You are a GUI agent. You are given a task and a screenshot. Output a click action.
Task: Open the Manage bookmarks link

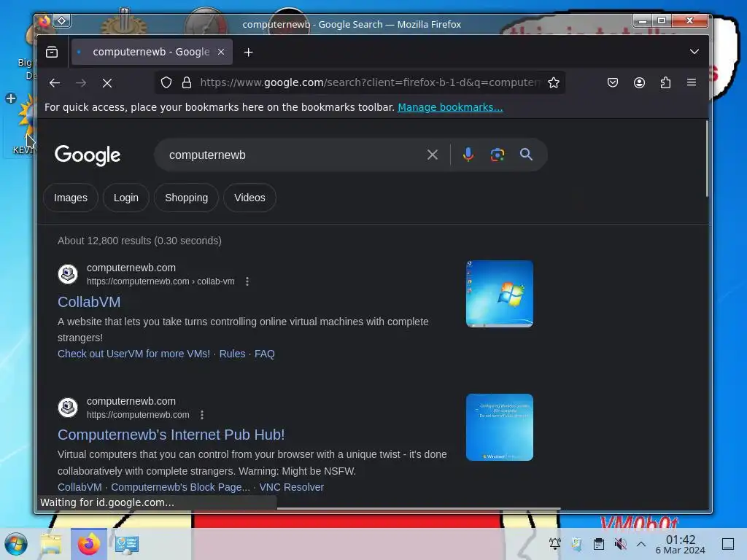[450, 107]
